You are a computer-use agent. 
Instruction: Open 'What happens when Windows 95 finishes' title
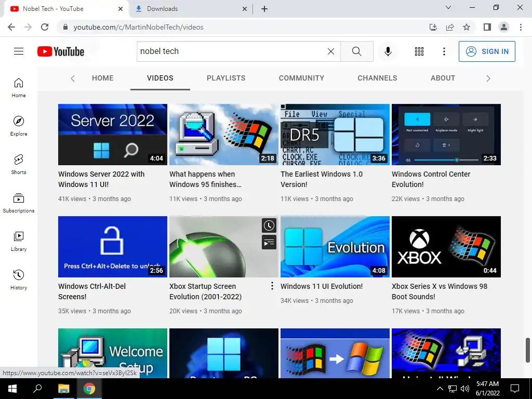[206, 179]
